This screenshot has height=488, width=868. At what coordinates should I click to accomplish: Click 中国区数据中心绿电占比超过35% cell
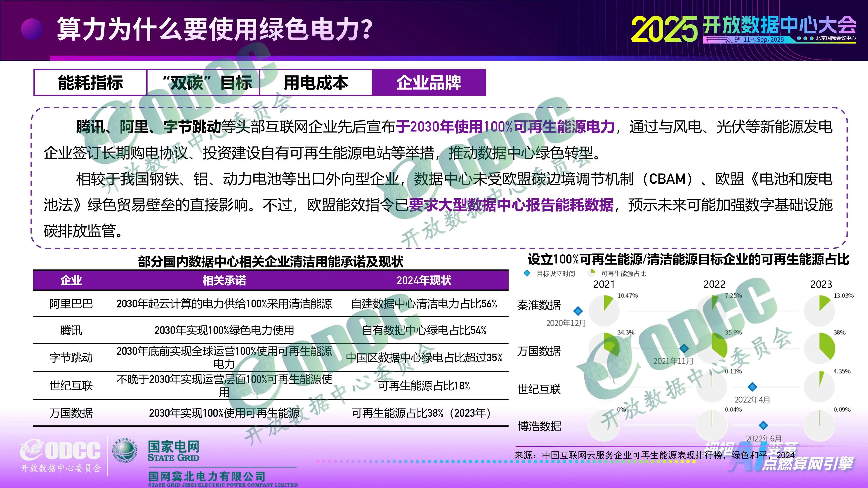point(424,357)
